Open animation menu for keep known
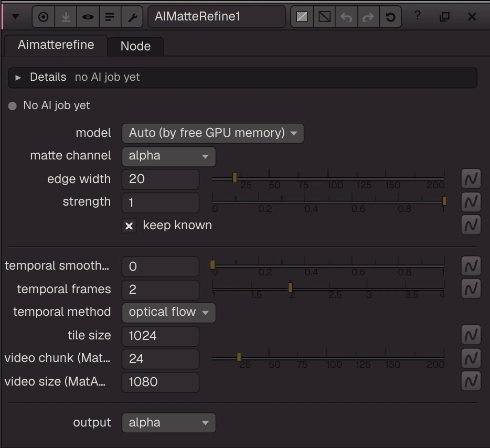The height and width of the screenshot is (448, 490). pyautogui.click(x=471, y=225)
